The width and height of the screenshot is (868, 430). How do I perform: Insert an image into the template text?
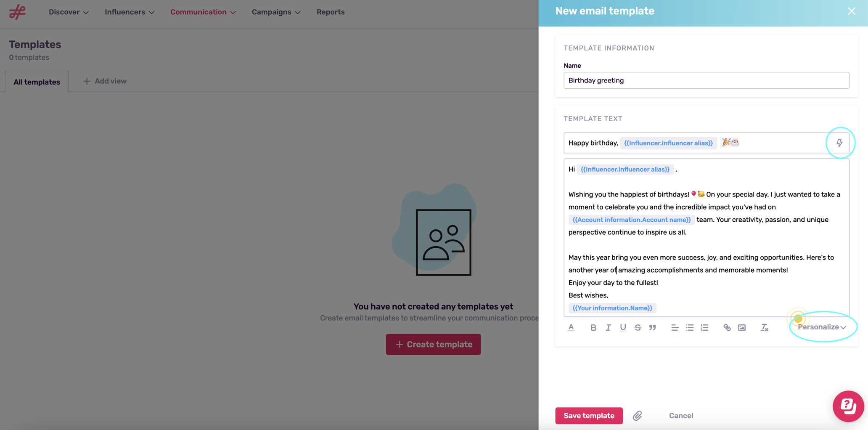pyautogui.click(x=741, y=327)
